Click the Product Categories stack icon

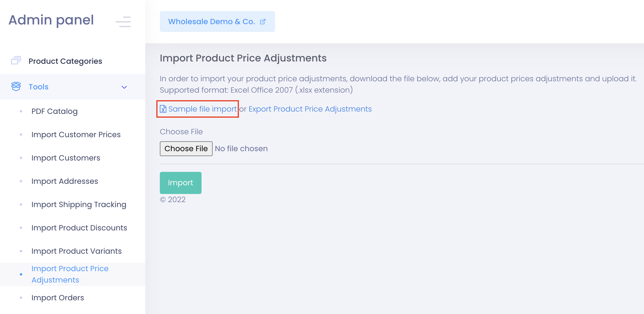pyautogui.click(x=16, y=61)
